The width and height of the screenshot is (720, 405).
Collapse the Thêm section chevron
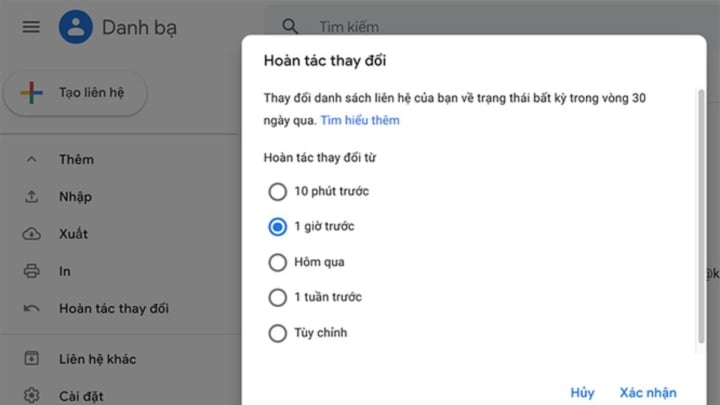pyautogui.click(x=31, y=160)
